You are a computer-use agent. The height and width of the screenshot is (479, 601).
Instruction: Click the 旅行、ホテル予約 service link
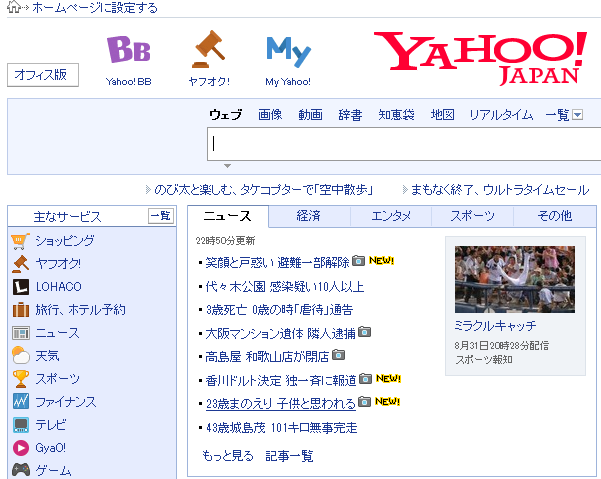80,310
